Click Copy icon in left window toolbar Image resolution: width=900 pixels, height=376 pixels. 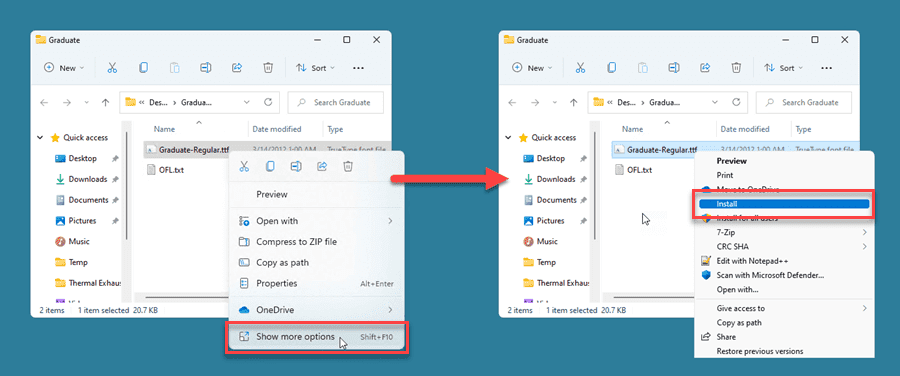(x=143, y=68)
